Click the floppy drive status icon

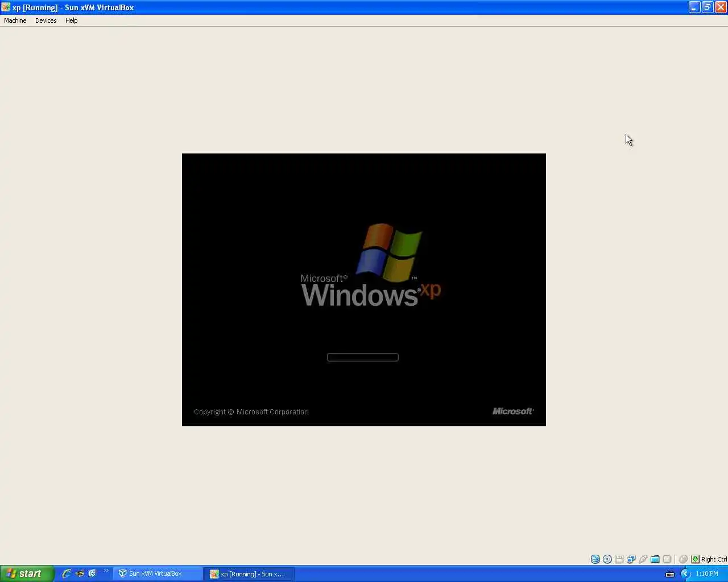[x=619, y=559]
